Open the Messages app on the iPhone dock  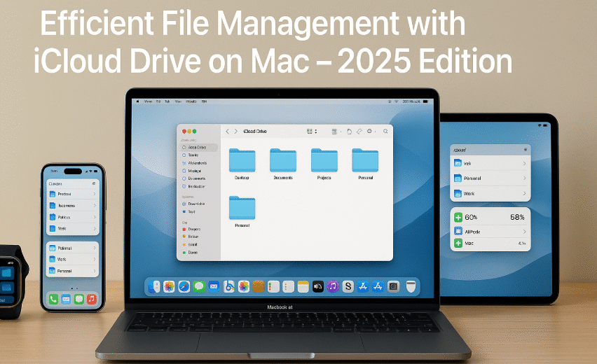(x=78, y=299)
